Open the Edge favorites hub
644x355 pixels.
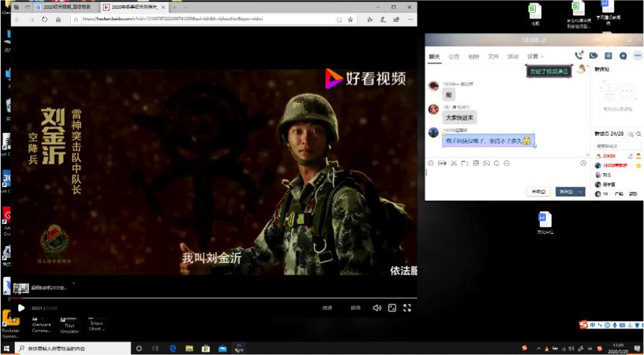coord(369,19)
